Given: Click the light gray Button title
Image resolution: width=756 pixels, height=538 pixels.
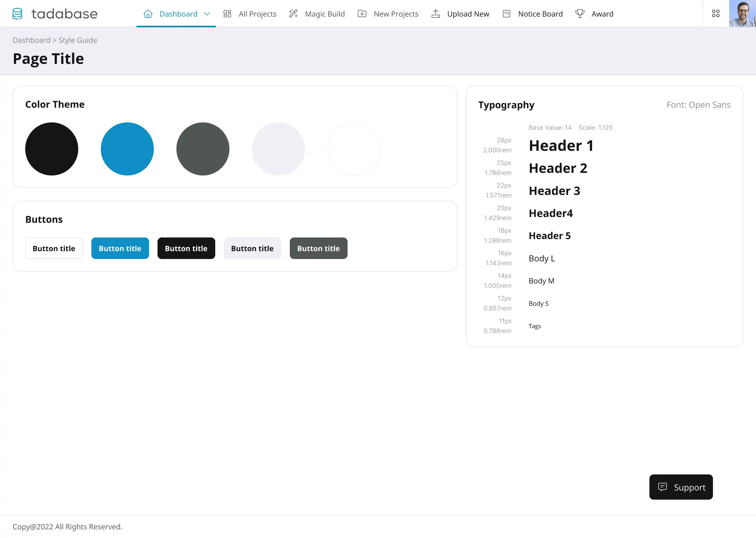Looking at the screenshot, I should [253, 248].
